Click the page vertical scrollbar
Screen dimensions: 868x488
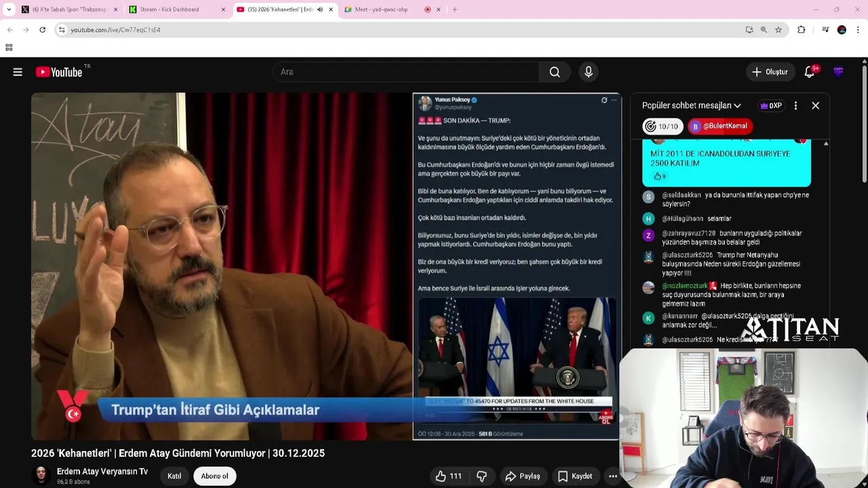click(x=864, y=123)
